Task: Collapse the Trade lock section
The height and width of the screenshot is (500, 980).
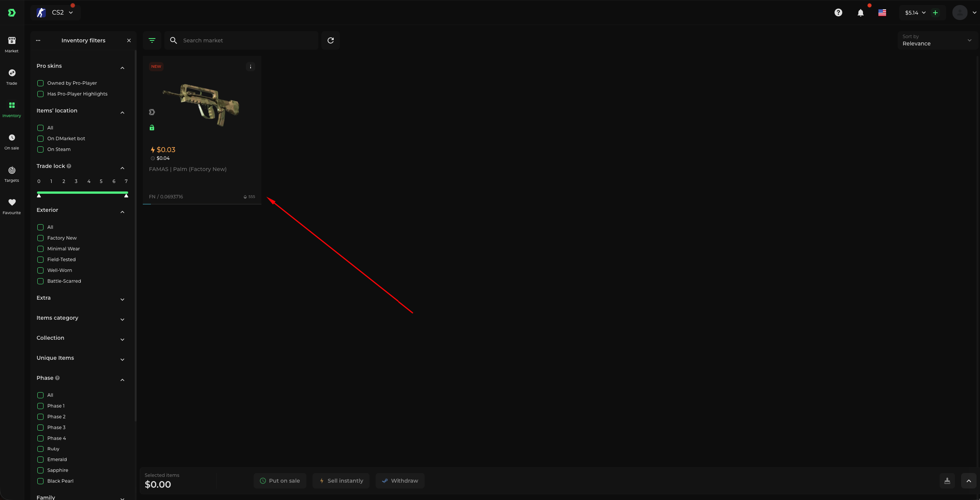Action: [x=122, y=168]
